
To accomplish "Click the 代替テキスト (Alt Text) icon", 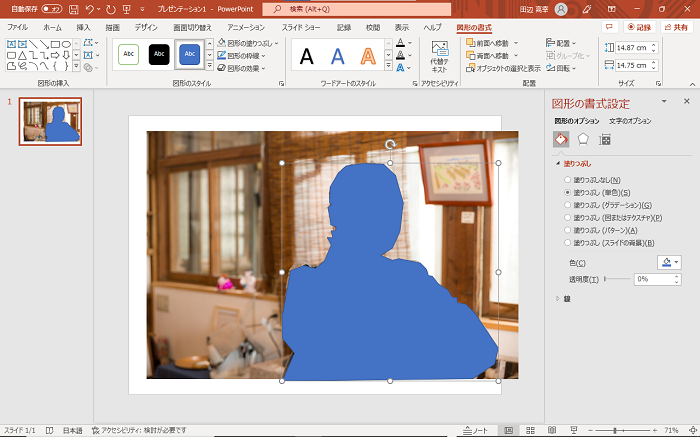I will click(x=439, y=54).
